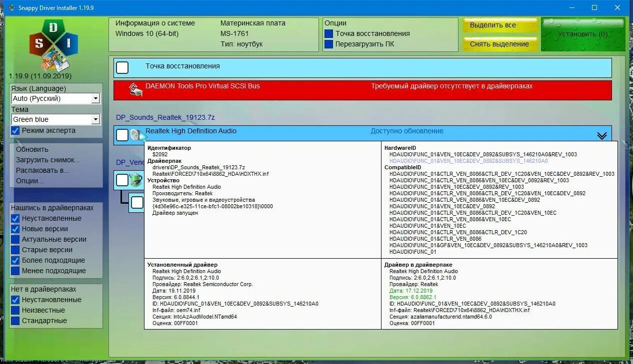633x364 pixels.
Task: Toggle the Режим эксперта checkbox
Action: 15,130
